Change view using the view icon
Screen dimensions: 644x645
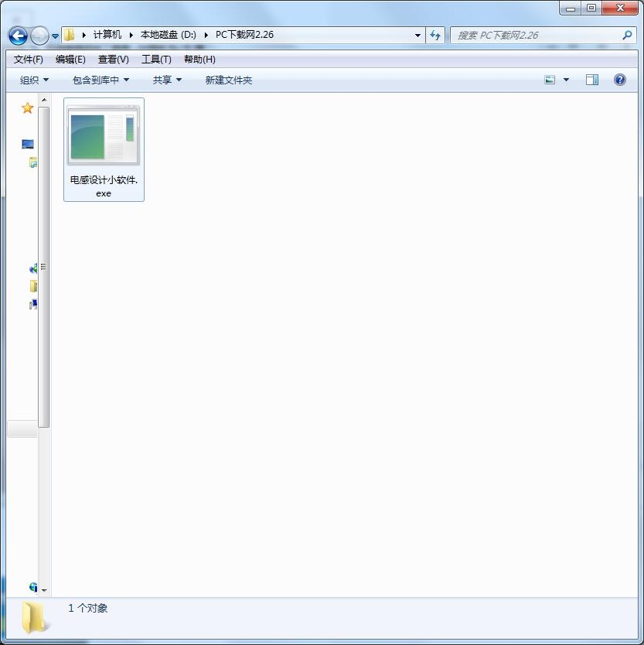coord(550,80)
